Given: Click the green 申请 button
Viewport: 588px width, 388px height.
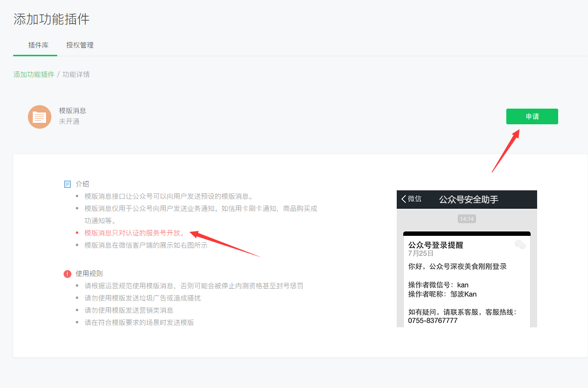Looking at the screenshot, I should [x=532, y=116].
